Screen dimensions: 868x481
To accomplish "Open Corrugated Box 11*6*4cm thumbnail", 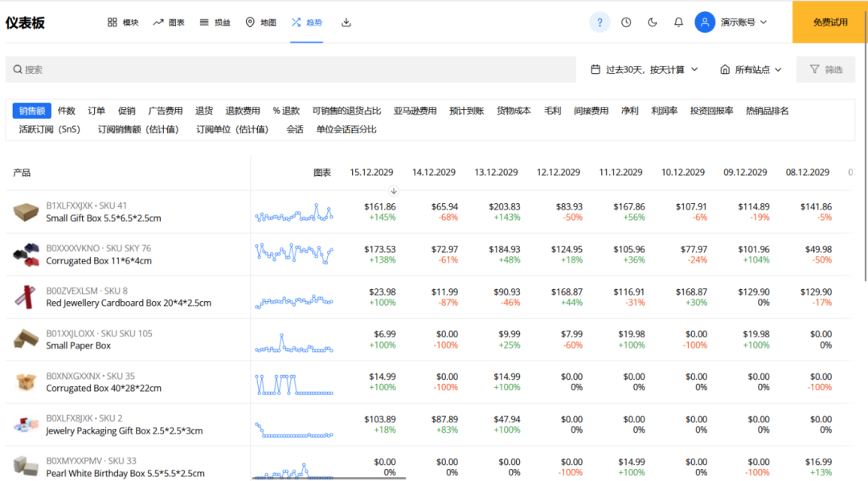I will 26,255.
